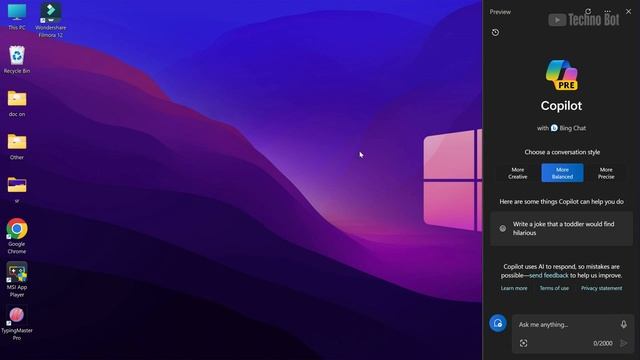This screenshot has height=360, width=640.
Task: Click the Preview label in Copilot header
Action: point(500,12)
